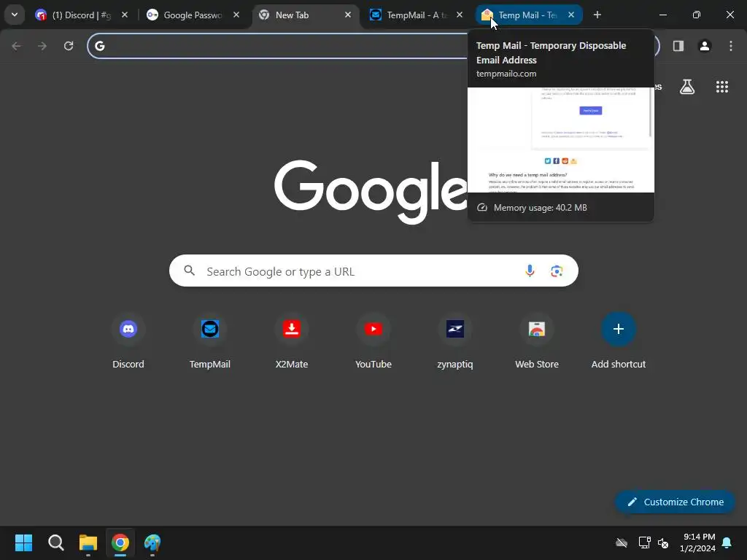Search by image with Google Lens

point(557,271)
